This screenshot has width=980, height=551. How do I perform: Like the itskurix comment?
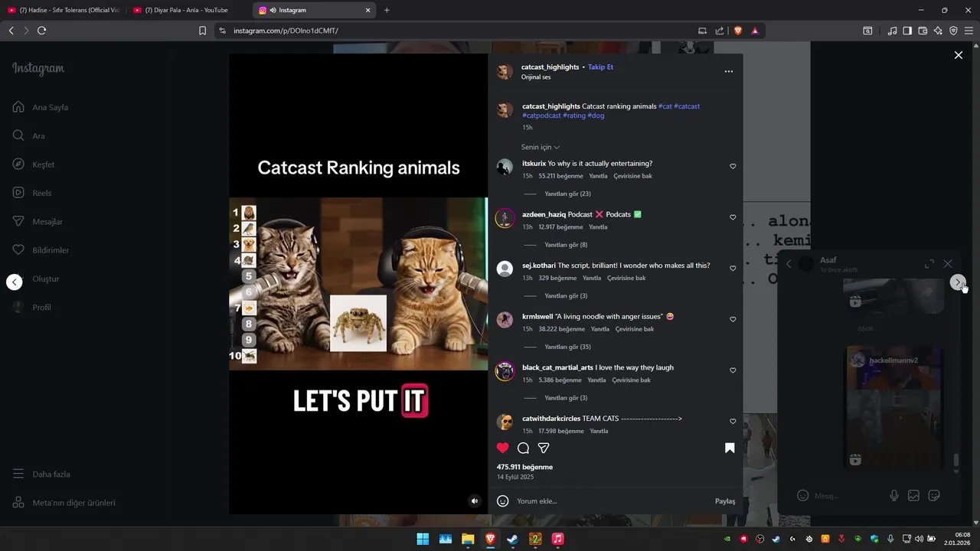pos(733,166)
